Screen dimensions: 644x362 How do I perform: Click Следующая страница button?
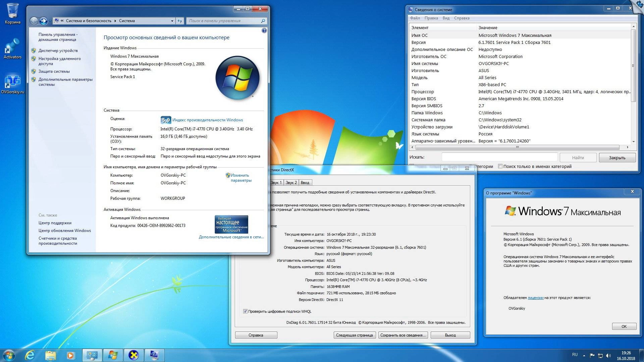(x=354, y=335)
